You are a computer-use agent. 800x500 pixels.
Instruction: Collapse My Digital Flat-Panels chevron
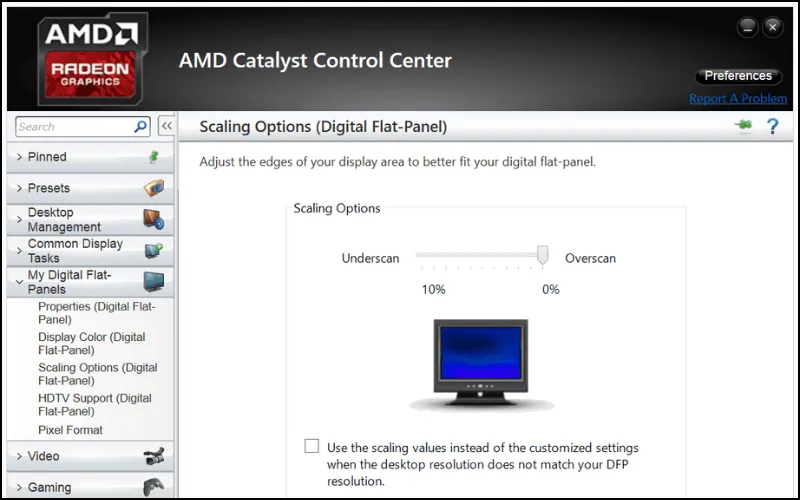19,282
